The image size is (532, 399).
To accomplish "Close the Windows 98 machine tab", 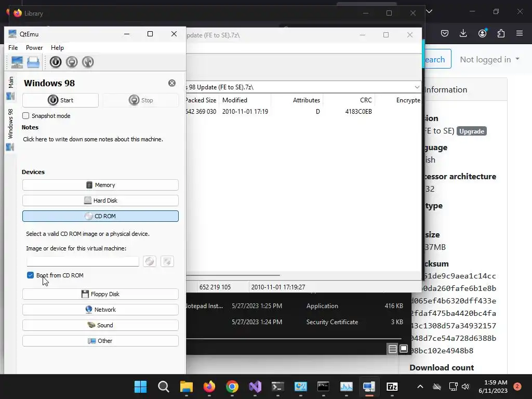I will point(172,83).
